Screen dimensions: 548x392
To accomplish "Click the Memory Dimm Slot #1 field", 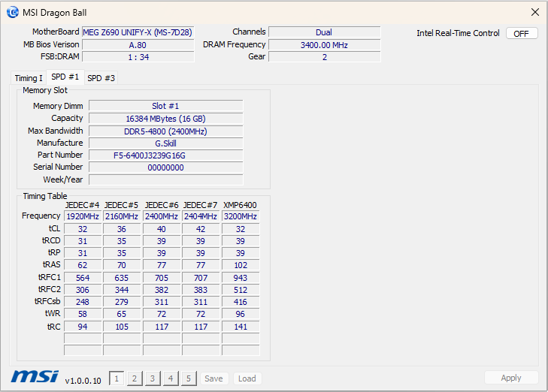I will (165, 106).
